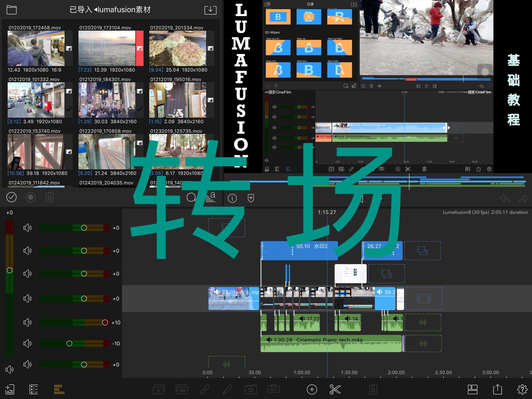Image resolution: width=532 pixels, height=399 pixels.
Task: Mute the first track speaker icon
Action: (28, 227)
